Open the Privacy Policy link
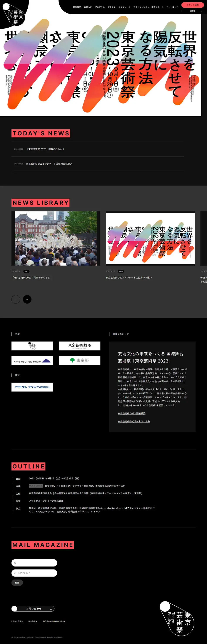Viewport: 207px width, 644px height. (17, 621)
